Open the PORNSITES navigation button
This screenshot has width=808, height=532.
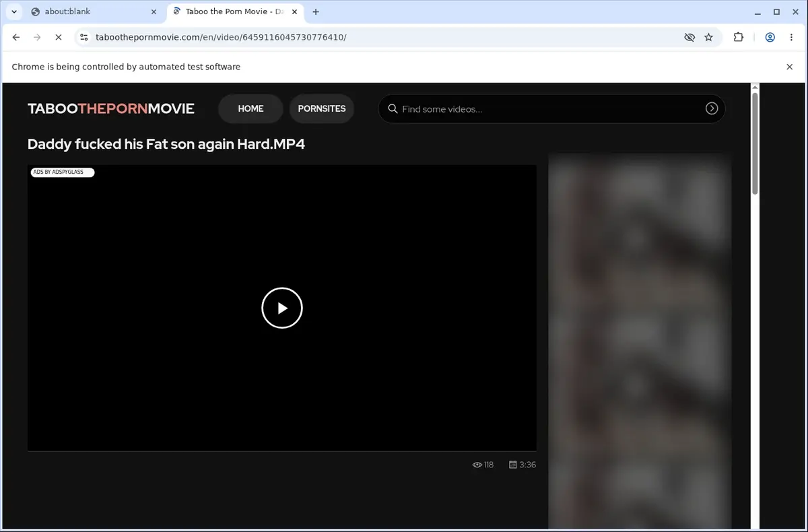[322, 108]
